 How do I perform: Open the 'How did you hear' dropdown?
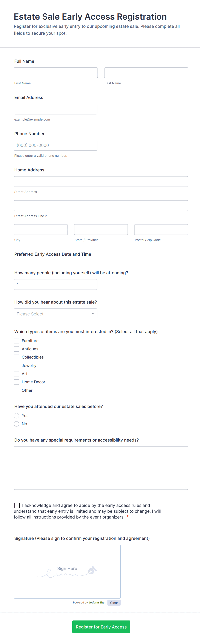tap(55, 314)
